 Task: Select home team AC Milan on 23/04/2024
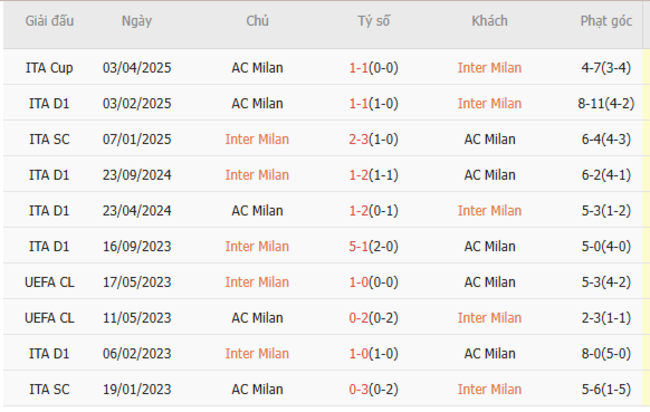coord(257,211)
